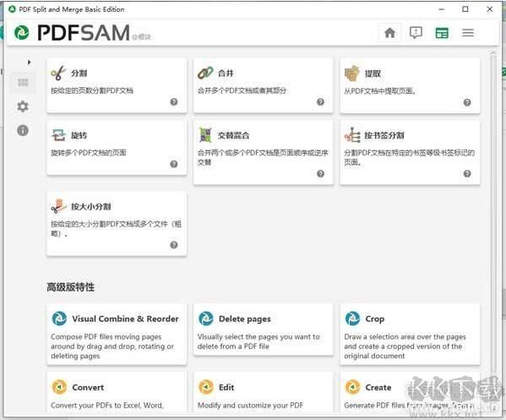Click the 交替混合 module icon
The image size is (506, 420).
click(x=205, y=135)
